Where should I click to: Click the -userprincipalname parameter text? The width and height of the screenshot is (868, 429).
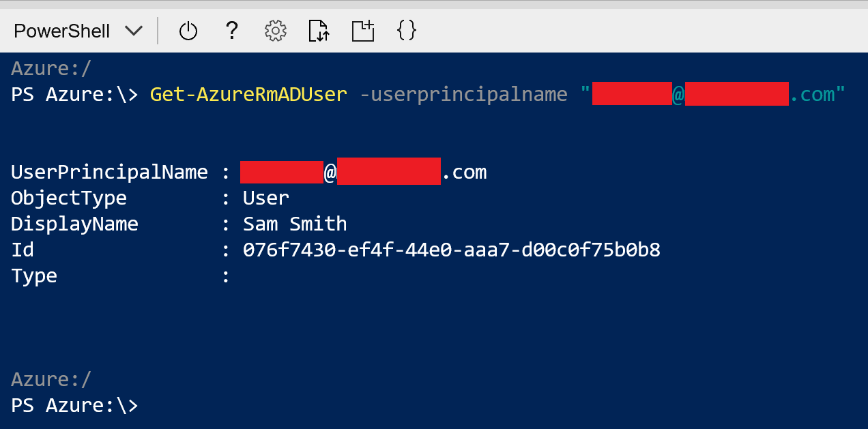(463, 94)
